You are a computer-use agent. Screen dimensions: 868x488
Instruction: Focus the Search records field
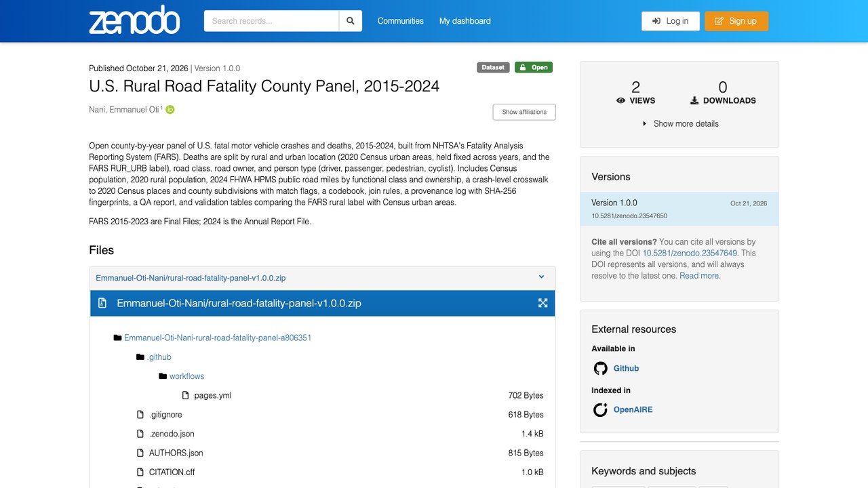tap(271, 21)
